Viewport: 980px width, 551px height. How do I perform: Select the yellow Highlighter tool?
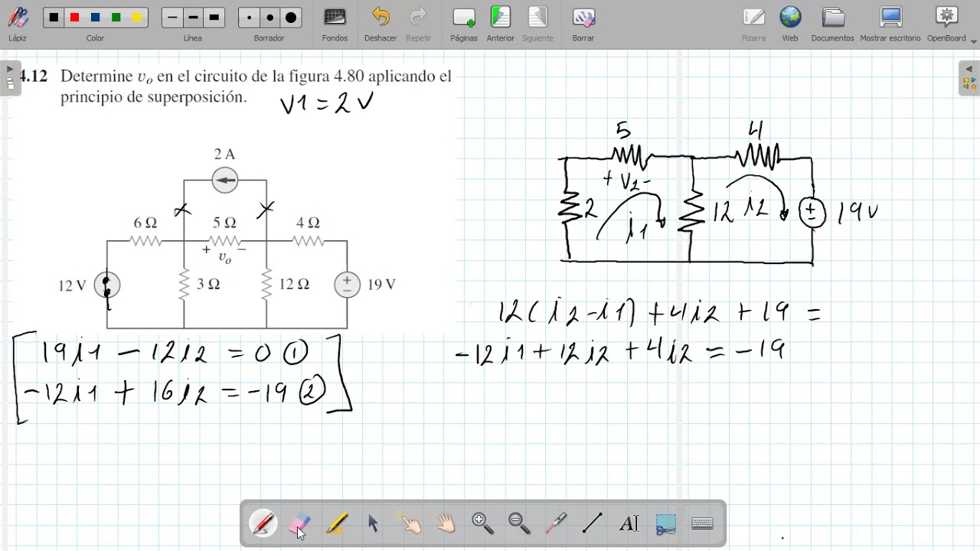[x=337, y=523]
